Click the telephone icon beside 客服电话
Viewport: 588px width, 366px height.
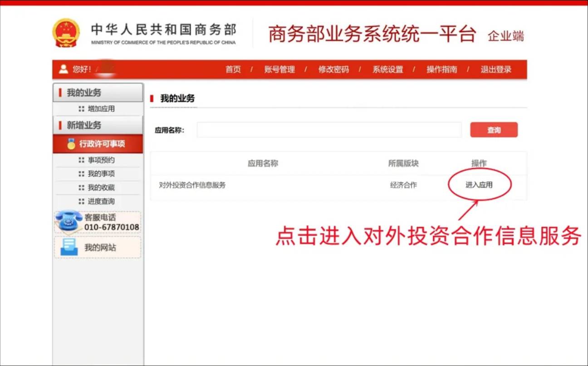[x=69, y=222]
